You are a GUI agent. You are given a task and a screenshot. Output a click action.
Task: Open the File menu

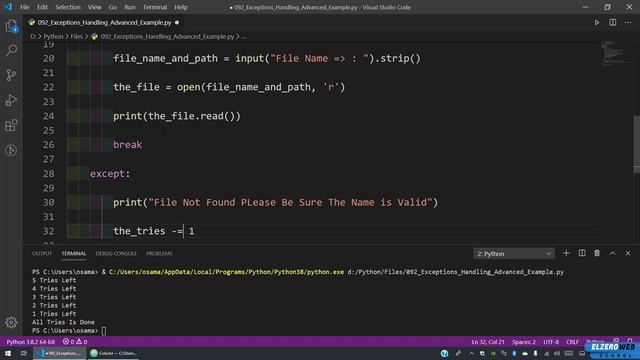click(24, 7)
